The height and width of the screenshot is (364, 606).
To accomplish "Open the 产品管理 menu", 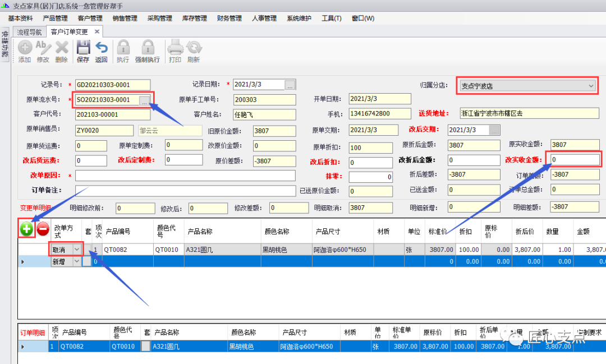I will [x=55, y=18].
